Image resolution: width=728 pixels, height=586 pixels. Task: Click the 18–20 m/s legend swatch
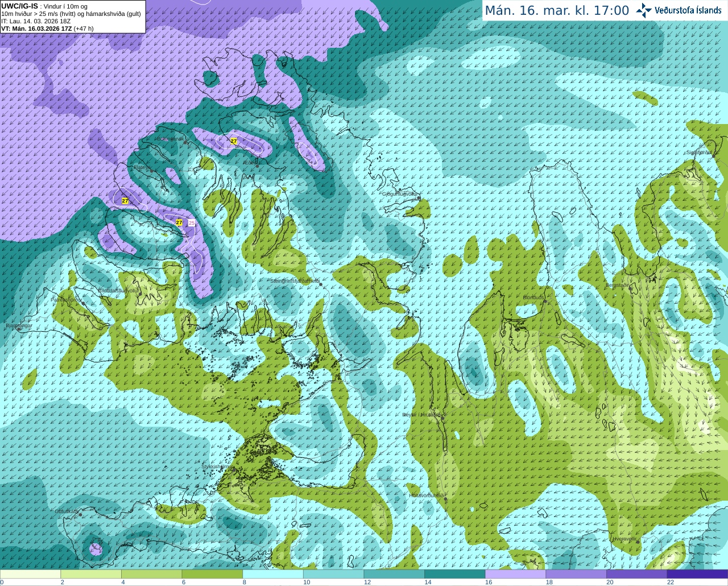pyautogui.click(x=576, y=574)
